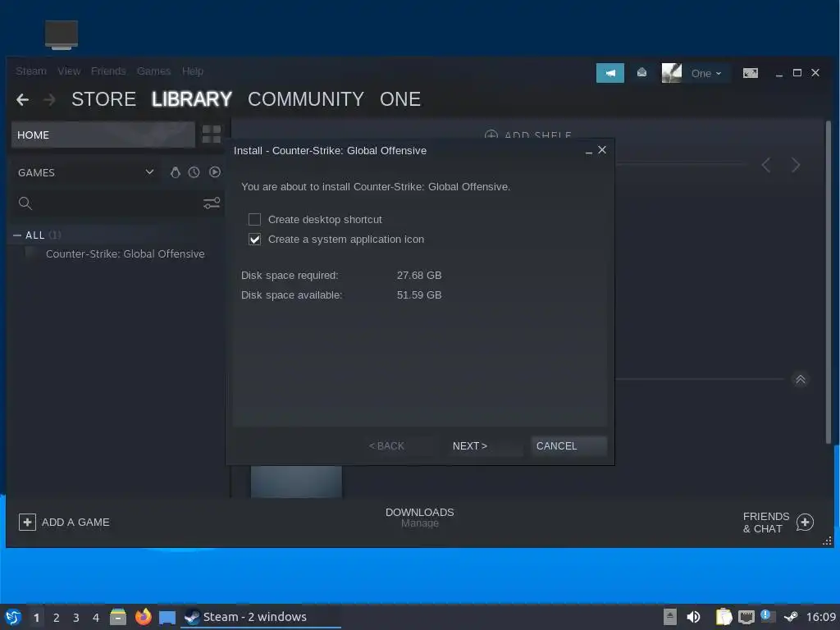Open the View menu
Image resolution: width=840 pixels, height=630 pixels.
[69, 71]
